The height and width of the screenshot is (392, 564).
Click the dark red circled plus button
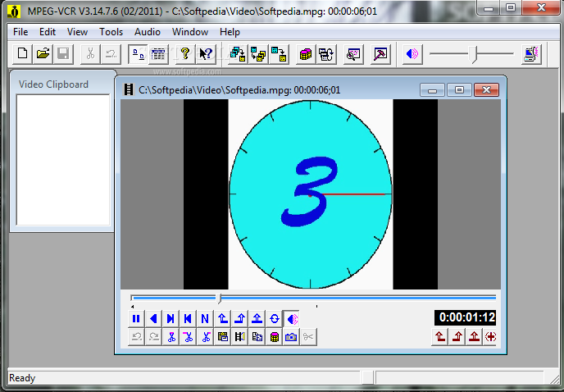pos(490,337)
